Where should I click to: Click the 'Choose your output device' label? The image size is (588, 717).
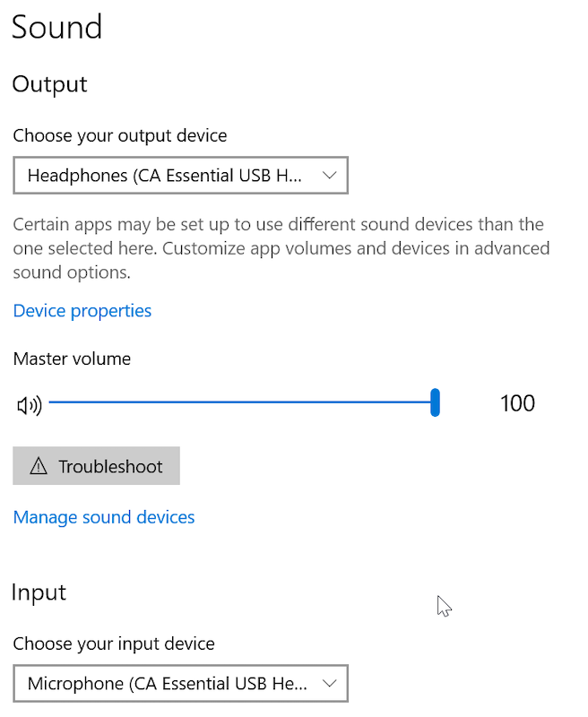coord(120,136)
